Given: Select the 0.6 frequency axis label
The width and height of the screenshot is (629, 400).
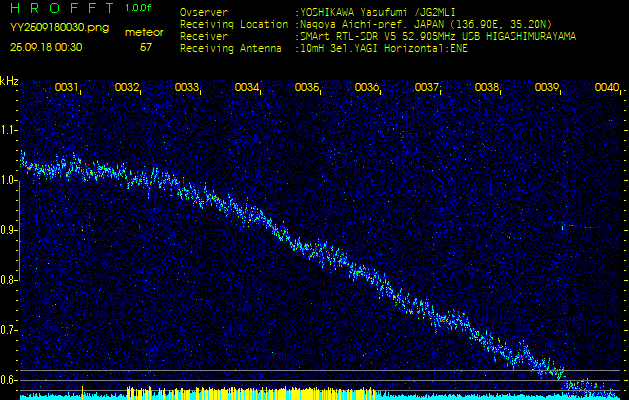Looking at the screenshot, I should point(9,380).
